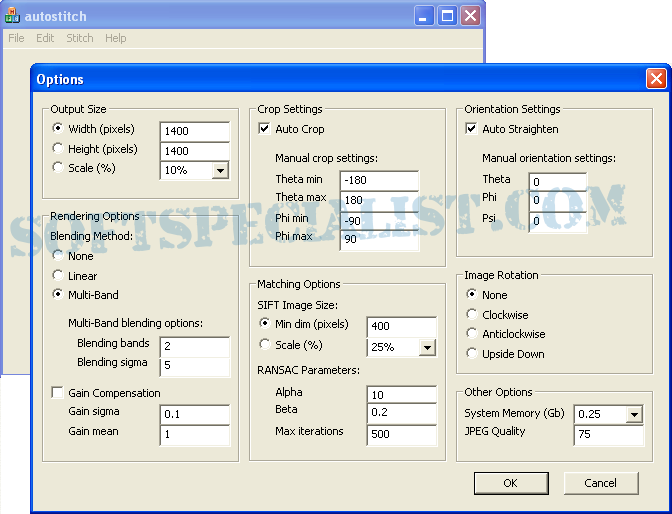Uncheck the Auto Crop option
Screen dimensions: 672x514
click(265, 129)
